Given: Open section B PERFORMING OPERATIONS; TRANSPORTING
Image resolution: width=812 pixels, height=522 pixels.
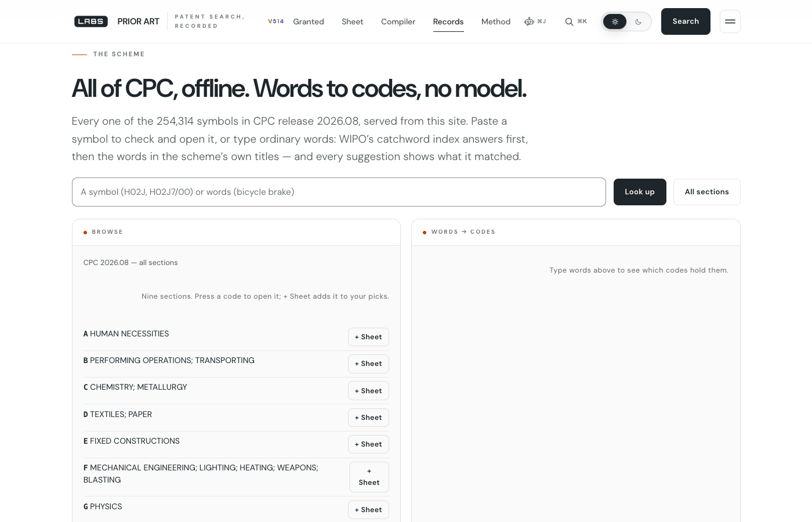Looking at the screenshot, I should coord(169,360).
